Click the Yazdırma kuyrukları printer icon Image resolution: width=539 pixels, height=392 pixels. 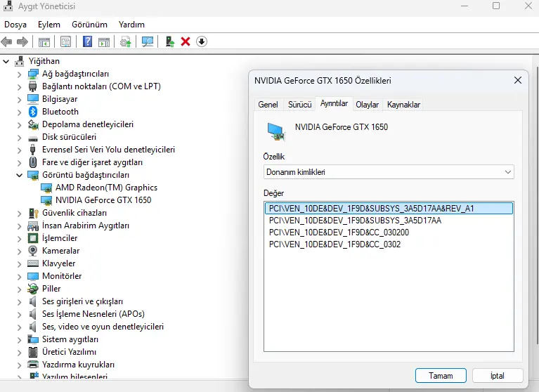click(33, 365)
